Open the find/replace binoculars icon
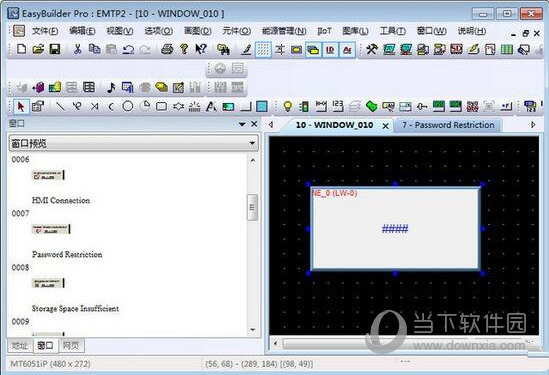This screenshot has width=549, height=375. [223, 49]
